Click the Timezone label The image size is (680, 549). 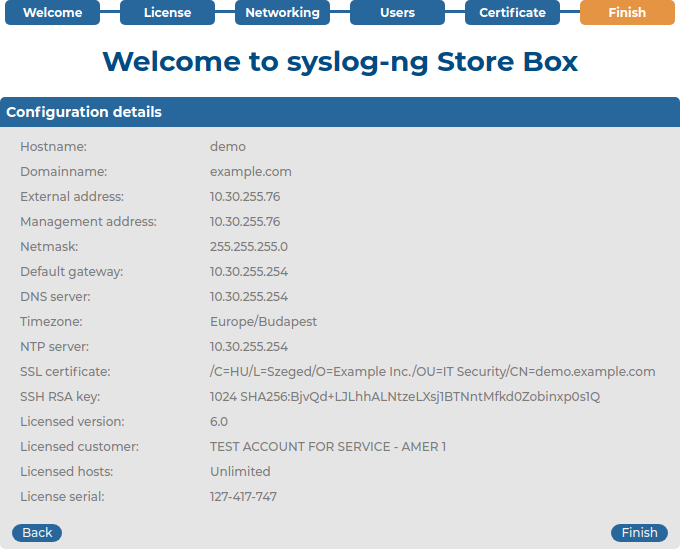point(51,322)
